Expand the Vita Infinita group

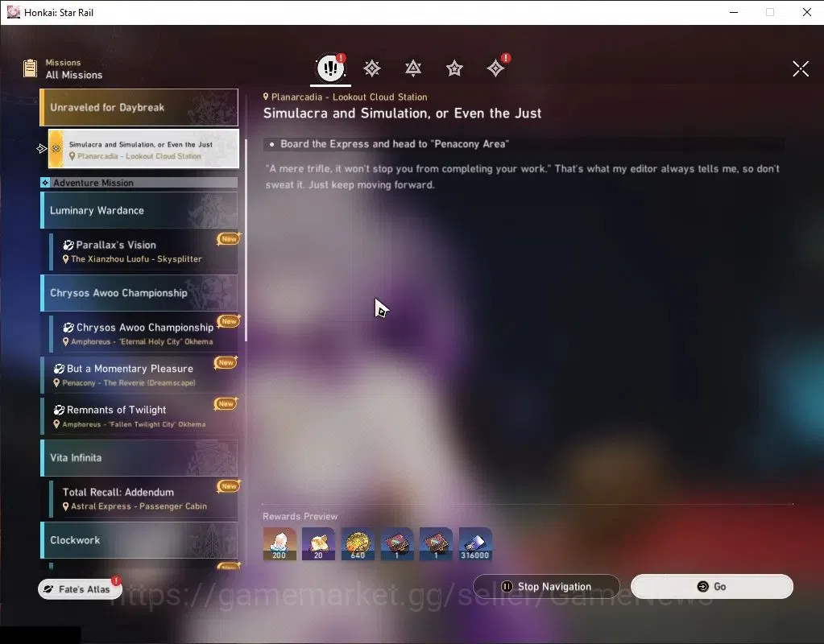tap(139, 457)
